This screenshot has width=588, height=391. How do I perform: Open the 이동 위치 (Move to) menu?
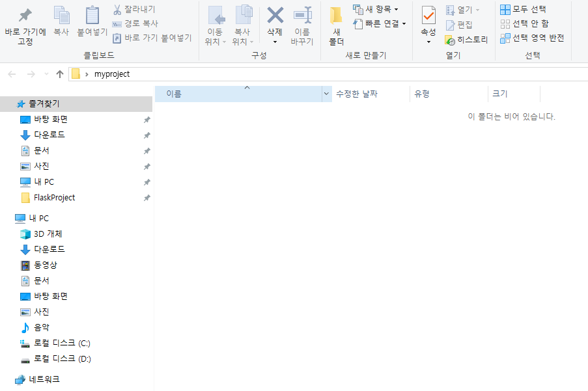pos(216,25)
